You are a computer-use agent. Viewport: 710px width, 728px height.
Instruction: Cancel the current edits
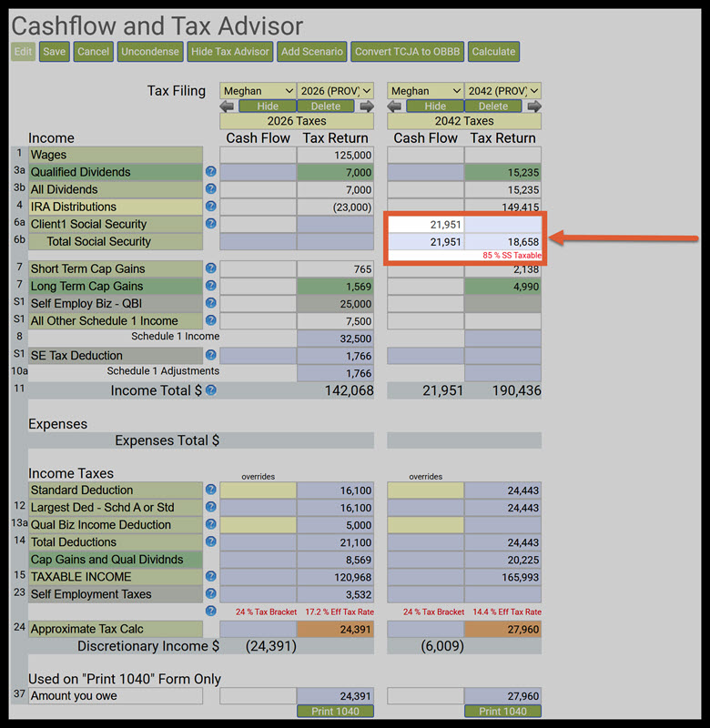click(x=94, y=52)
